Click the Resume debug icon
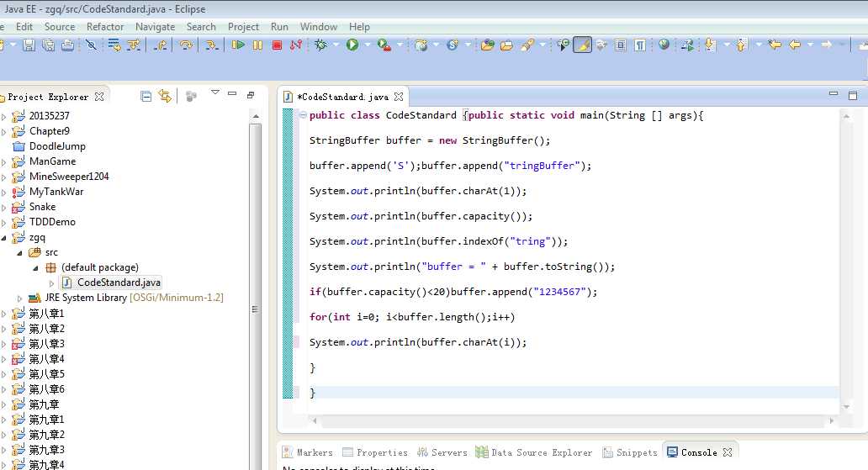Screen dimensions: 868x470 tap(239, 45)
